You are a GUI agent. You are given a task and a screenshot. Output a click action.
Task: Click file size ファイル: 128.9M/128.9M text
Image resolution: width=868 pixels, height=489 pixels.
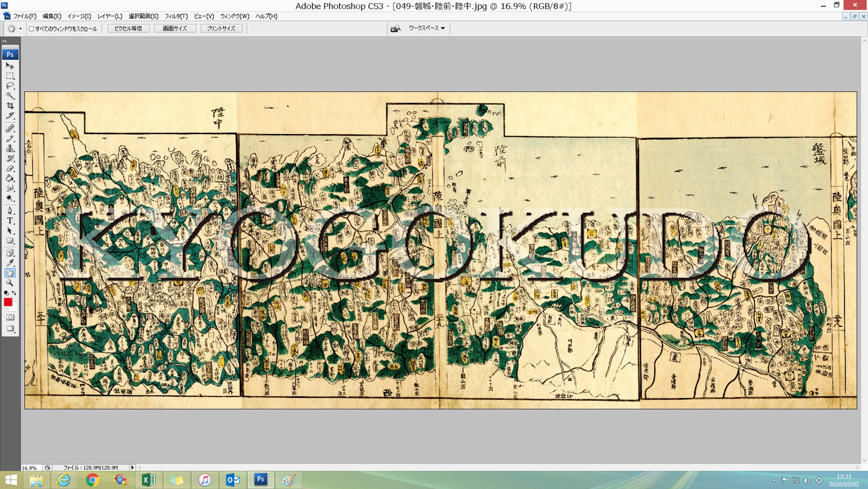[x=90, y=467]
